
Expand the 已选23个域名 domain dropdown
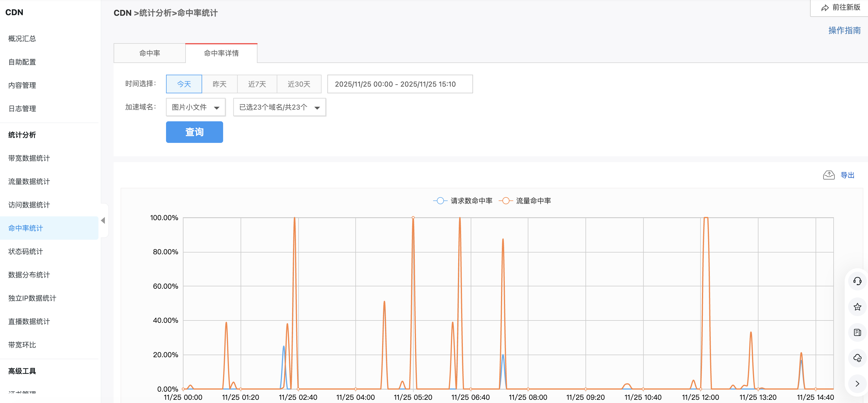click(x=279, y=107)
